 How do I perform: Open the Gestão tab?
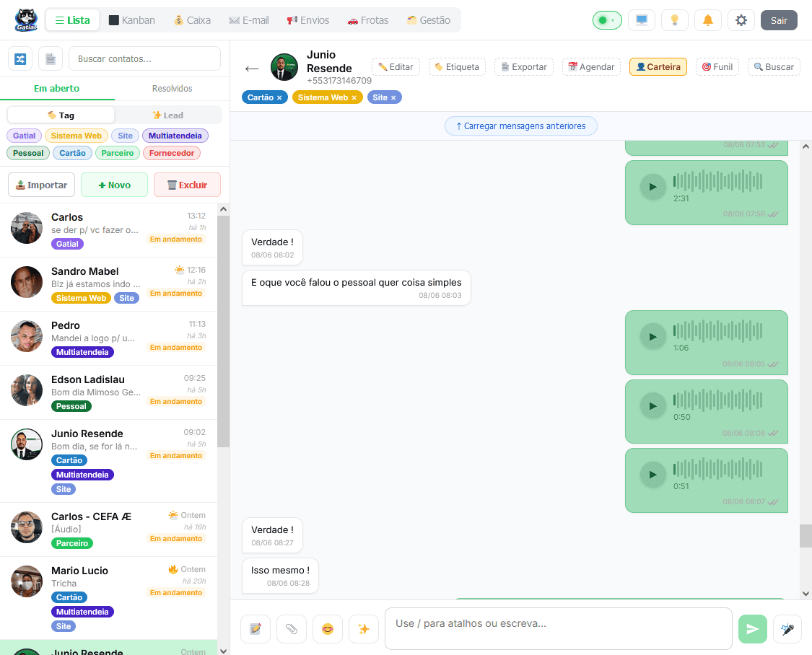point(429,20)
